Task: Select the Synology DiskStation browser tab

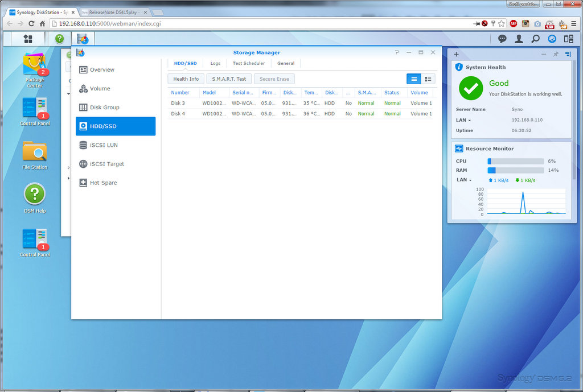Action: 42,13
